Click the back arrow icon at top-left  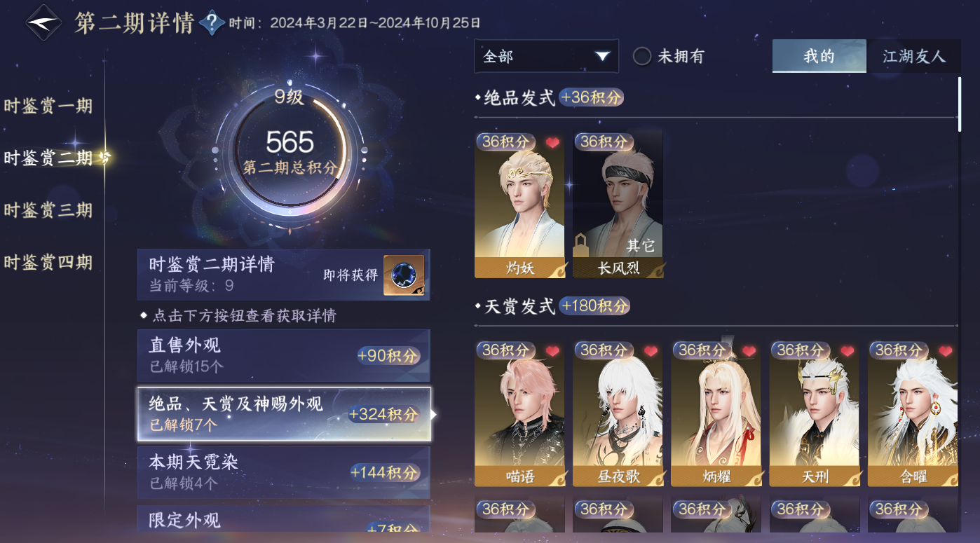tap(43, 22)
